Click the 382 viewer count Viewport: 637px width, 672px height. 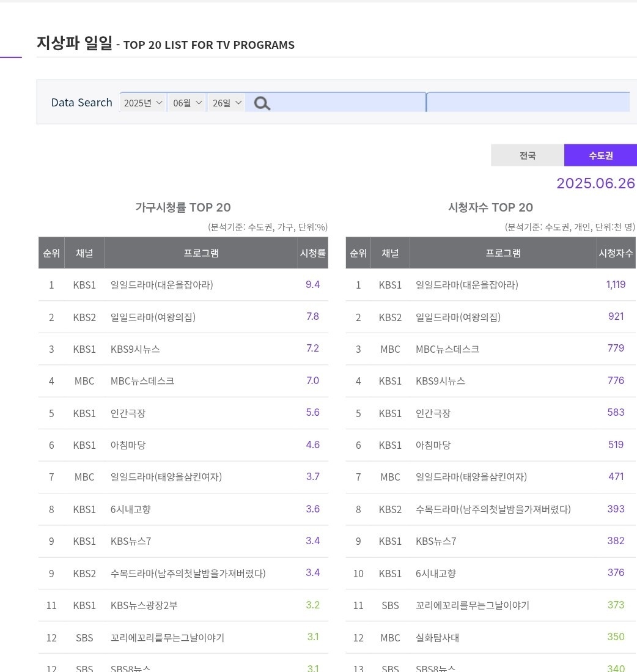[616, 541]
